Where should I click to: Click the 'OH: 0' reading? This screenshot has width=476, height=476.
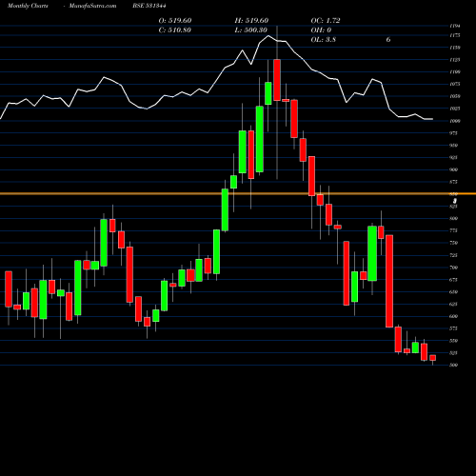tap(321, 30)
